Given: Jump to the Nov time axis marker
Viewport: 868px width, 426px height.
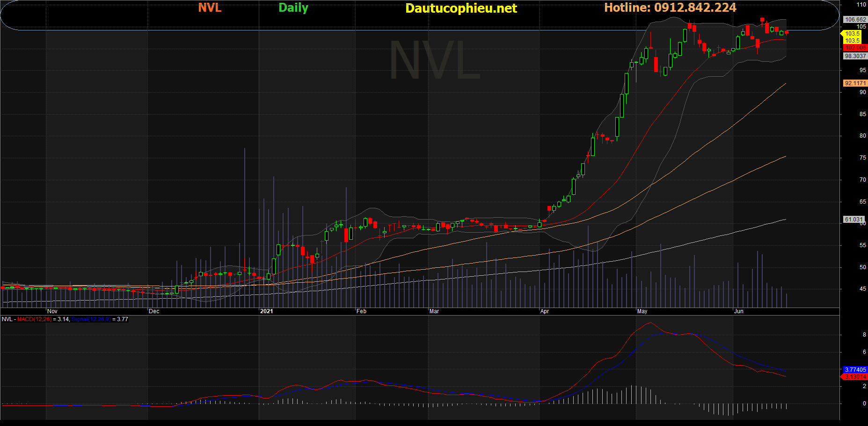Looking at the screenshot, I should pyautogui.click(x=52, y=311).
